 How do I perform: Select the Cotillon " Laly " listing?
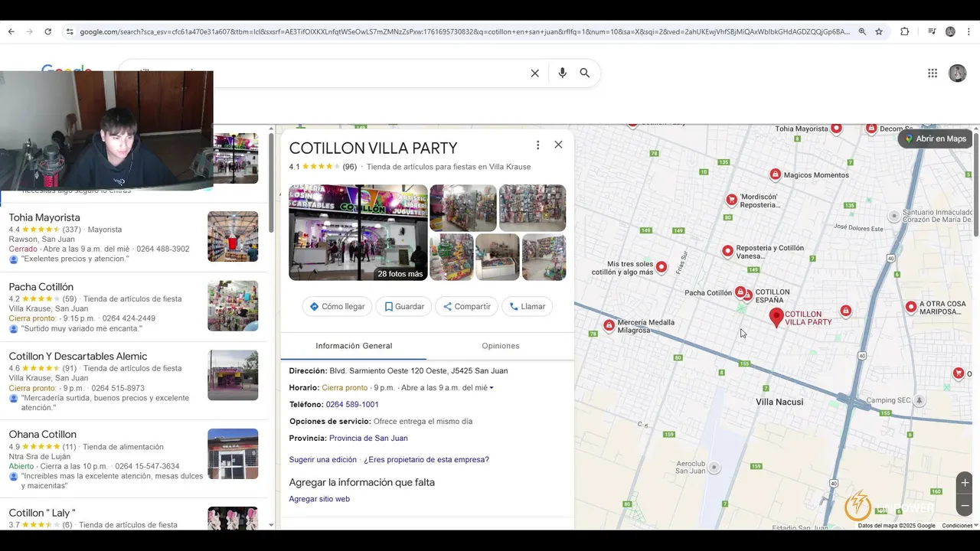tap(42, 513)
